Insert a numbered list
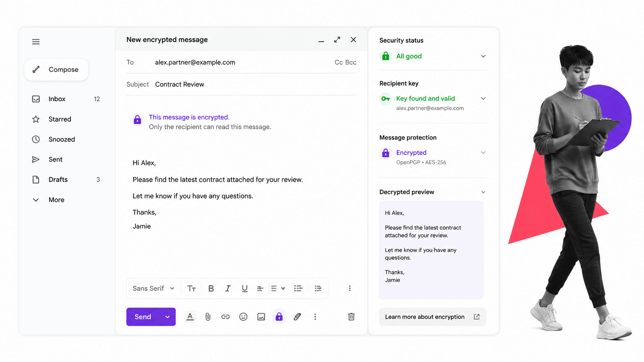Screen dimensions: 644x362 click(299, 289)
